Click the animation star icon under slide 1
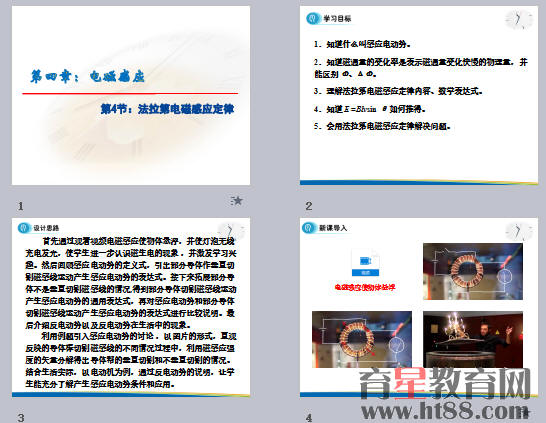The height and width of the screenshot is (423, 546). [x=237, y=201]
